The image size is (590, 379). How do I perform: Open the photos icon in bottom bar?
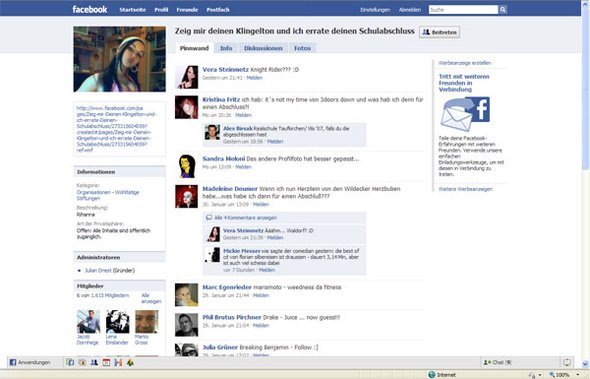pyautogui.click(x=70, y=362)
